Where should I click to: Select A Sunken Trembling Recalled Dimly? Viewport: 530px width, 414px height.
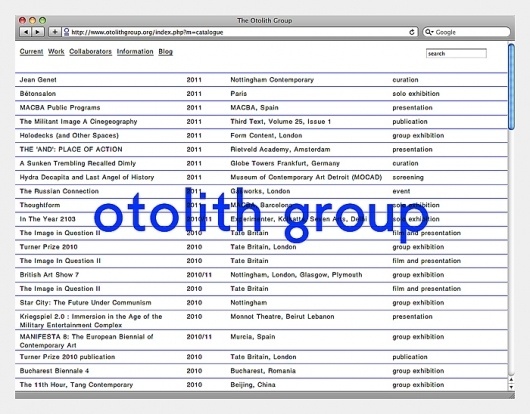click(78, 163)
